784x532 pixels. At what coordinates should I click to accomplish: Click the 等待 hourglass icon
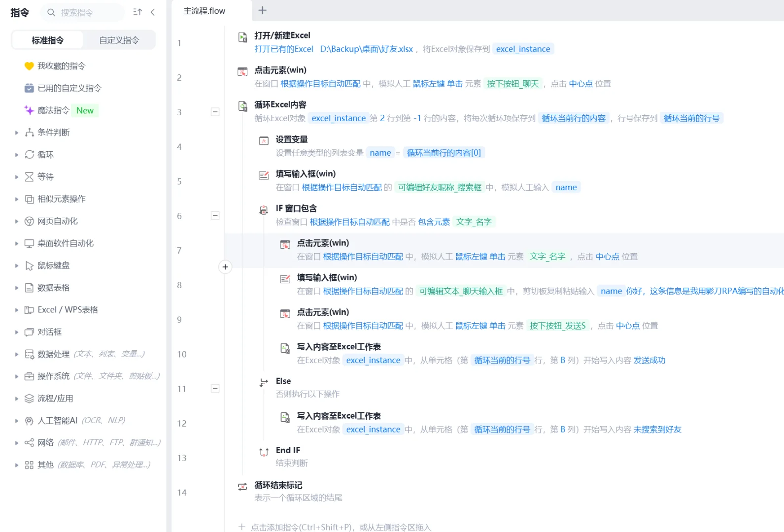(29, 177)
